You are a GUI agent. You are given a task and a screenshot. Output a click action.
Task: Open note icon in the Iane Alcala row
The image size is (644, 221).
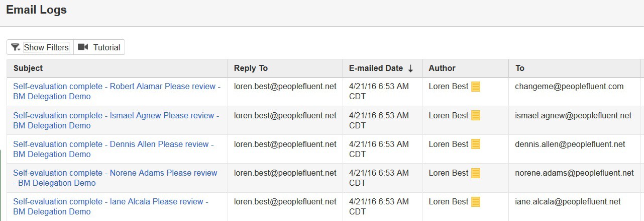[x=476, y=201]
